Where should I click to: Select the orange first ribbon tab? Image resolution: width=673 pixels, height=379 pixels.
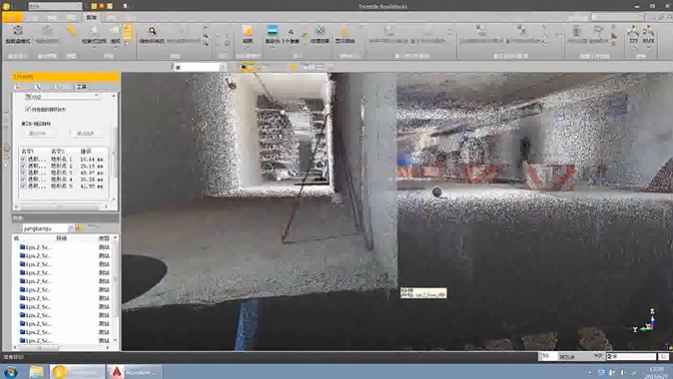pyautogui.click(x=12, y=17)
